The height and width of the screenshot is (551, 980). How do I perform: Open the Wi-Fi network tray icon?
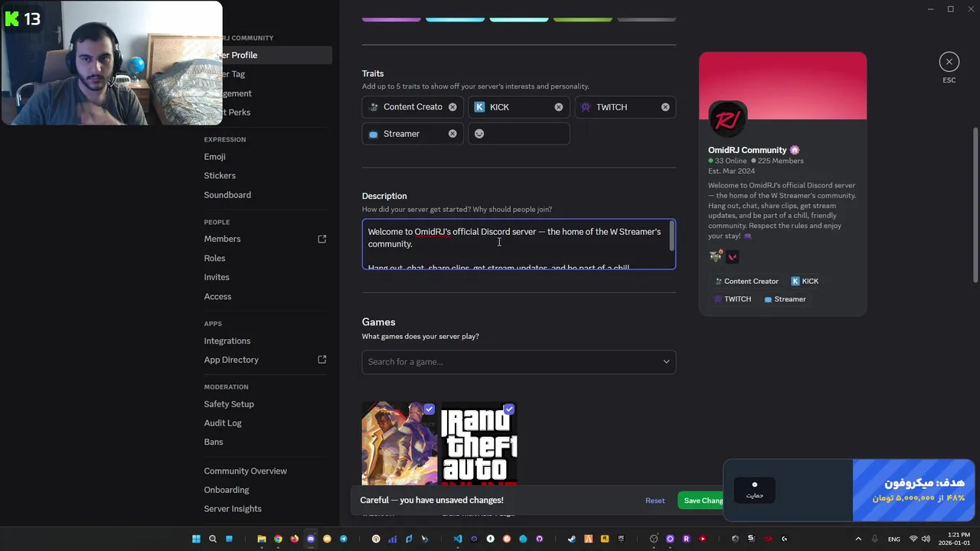pos(913,539)
